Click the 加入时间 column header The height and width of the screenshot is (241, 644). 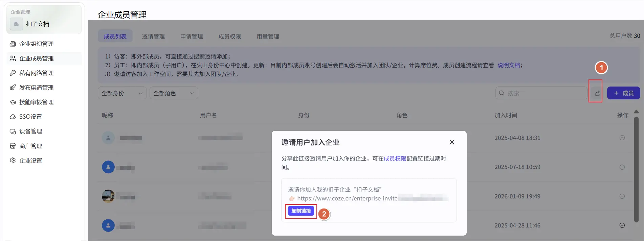pos(506,115)
